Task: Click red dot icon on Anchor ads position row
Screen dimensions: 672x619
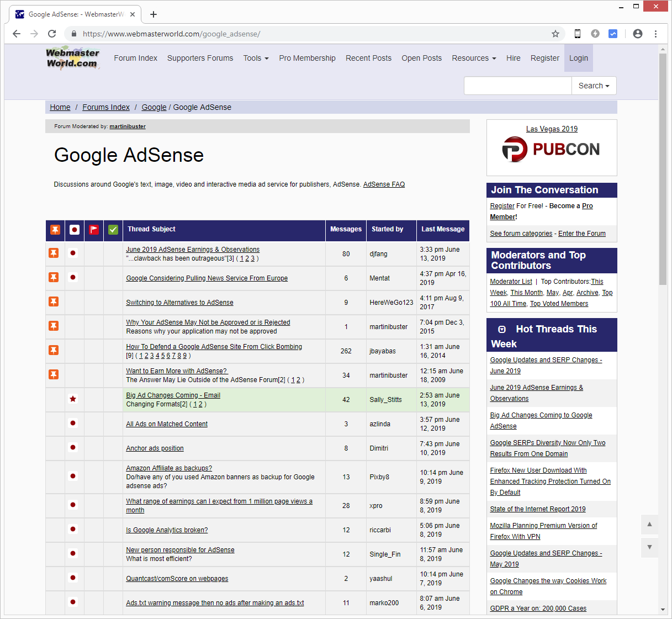Action: click(73, 447)
